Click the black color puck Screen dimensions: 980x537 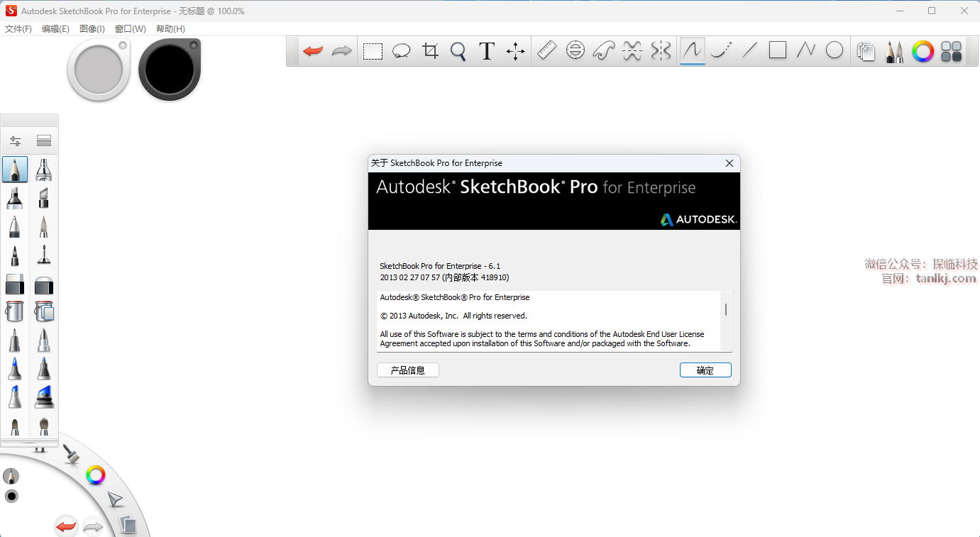170,70
